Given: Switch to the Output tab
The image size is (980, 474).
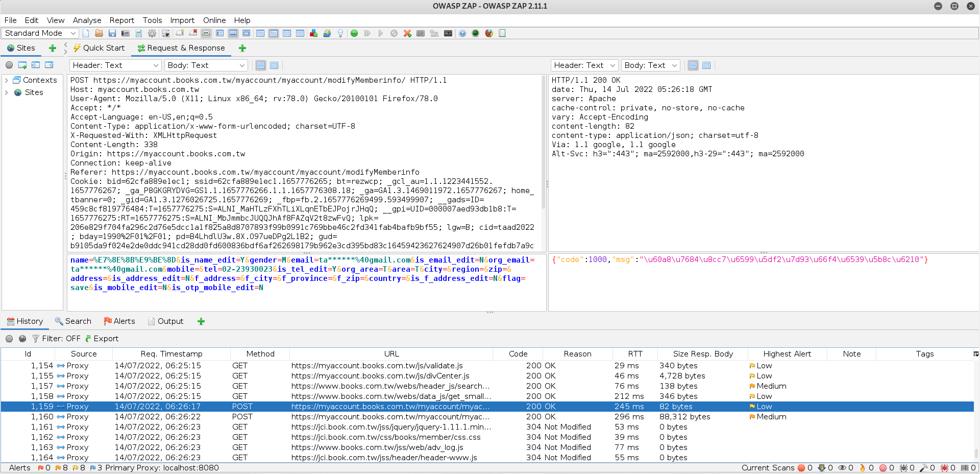Looking at the screenshot, I should coord(165,321).
